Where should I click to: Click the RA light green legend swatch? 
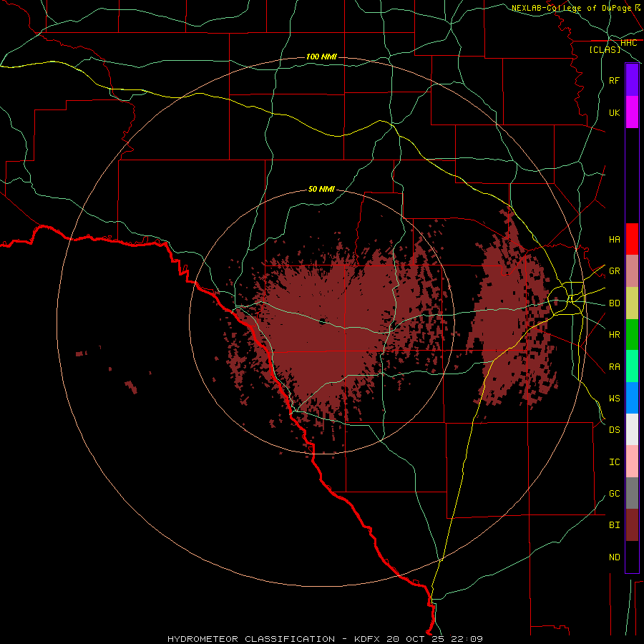[x=632, y=366]
